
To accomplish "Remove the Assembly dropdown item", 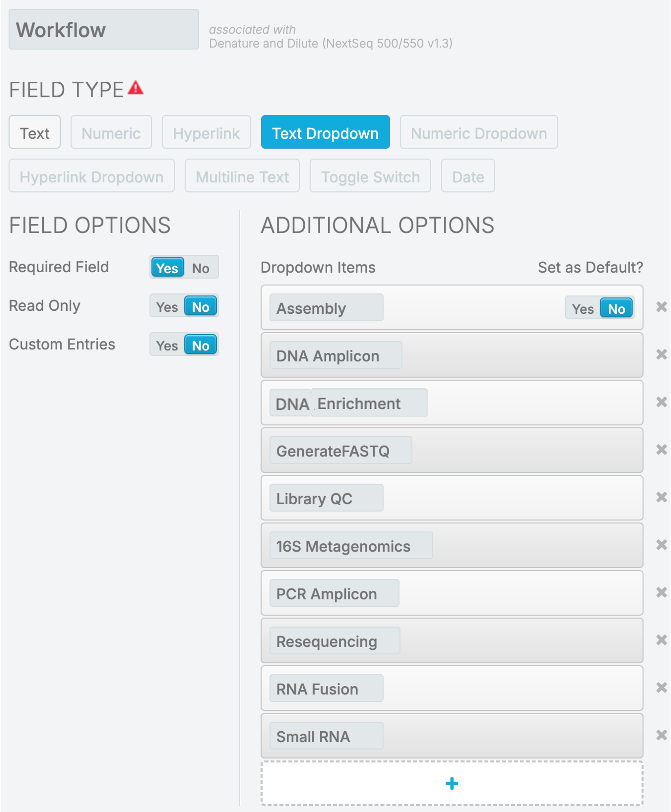I will 661,307.
